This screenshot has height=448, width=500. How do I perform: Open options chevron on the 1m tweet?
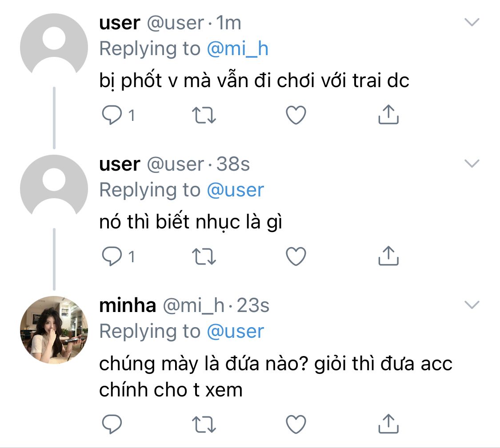[x=472, y=22]
